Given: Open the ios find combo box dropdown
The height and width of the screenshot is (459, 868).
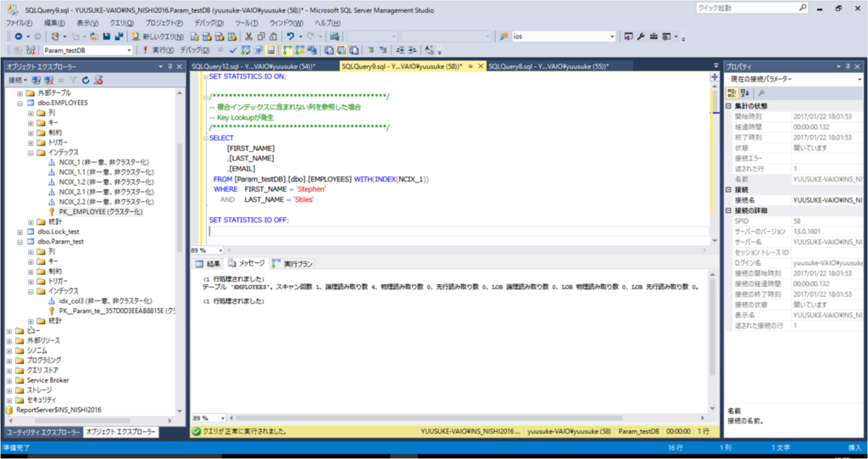Looking at the screenshot, I should pos(612,36).
